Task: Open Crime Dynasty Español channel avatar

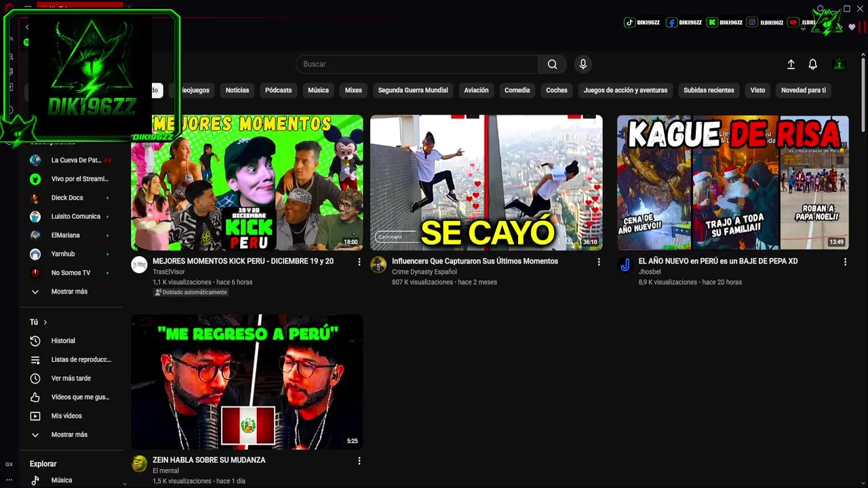Action: tap(378, 265)
